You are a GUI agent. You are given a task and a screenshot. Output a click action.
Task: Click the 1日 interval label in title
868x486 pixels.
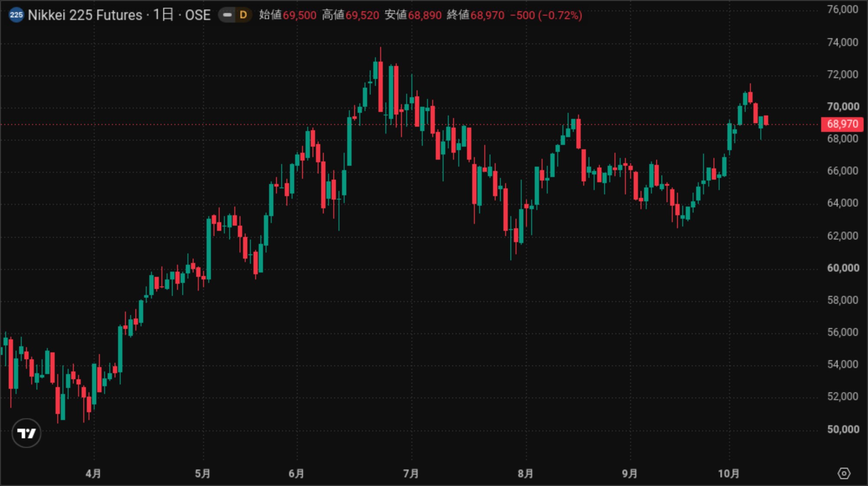163,15
